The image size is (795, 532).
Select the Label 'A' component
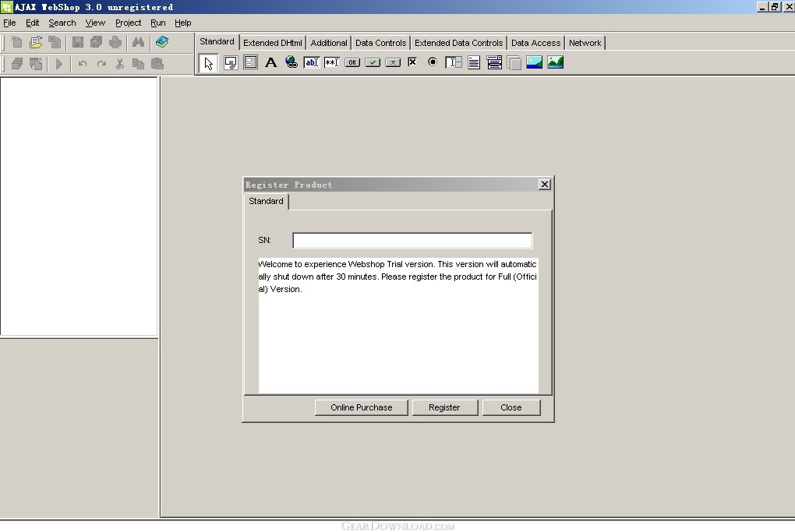click(x=270, y=62)
